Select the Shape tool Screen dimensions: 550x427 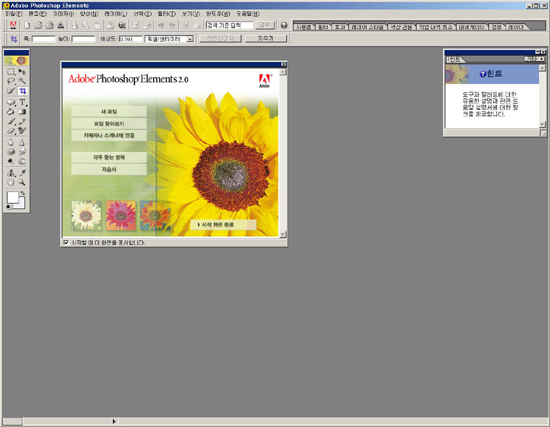click(x=11, y=102)
